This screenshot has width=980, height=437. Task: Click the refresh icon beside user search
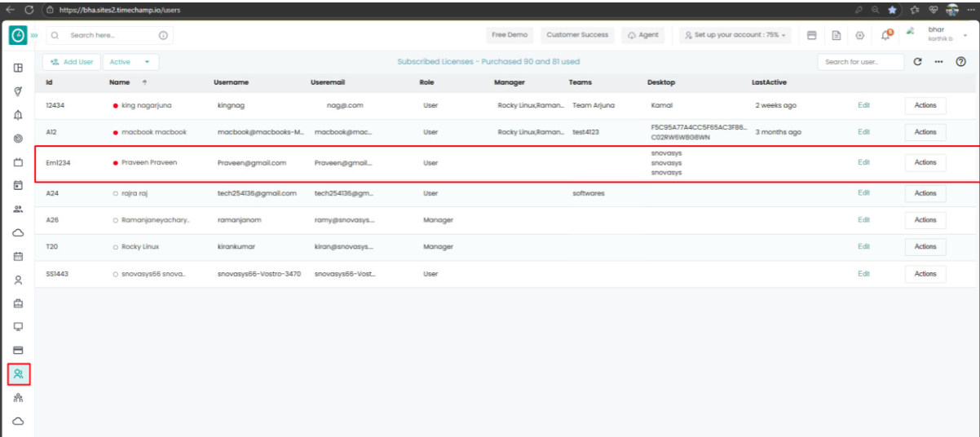918,62
